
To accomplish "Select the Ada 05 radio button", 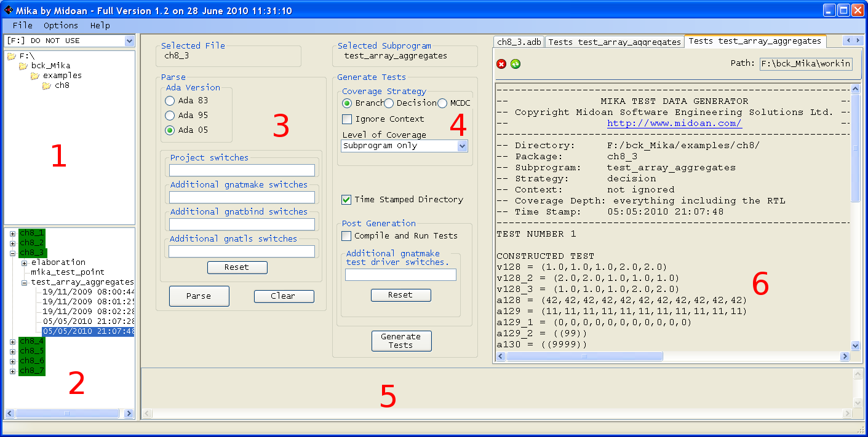I will pyautogui.click(x=170, y=130).
